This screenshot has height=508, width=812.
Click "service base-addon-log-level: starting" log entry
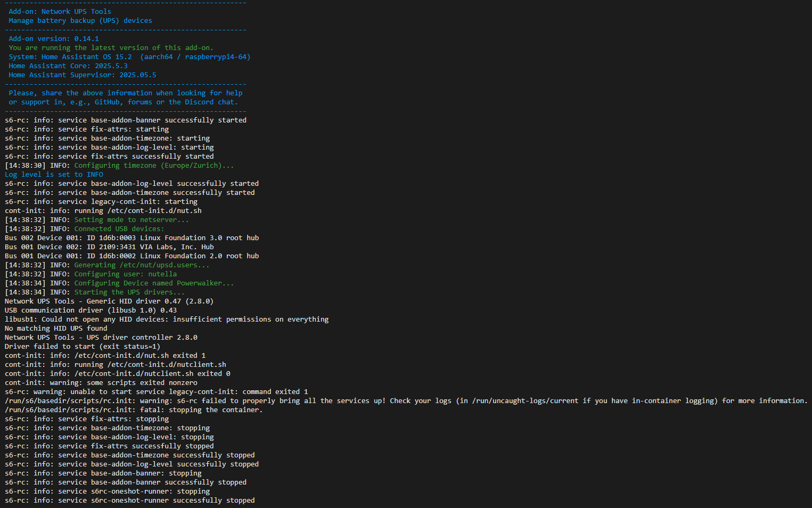coord(109,147)
